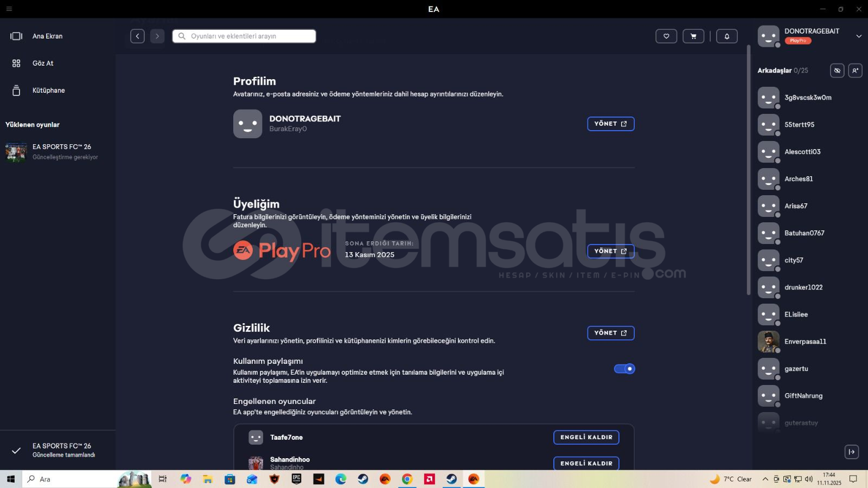Click the weather widget showing 7°C Clear

coord(731,479)
